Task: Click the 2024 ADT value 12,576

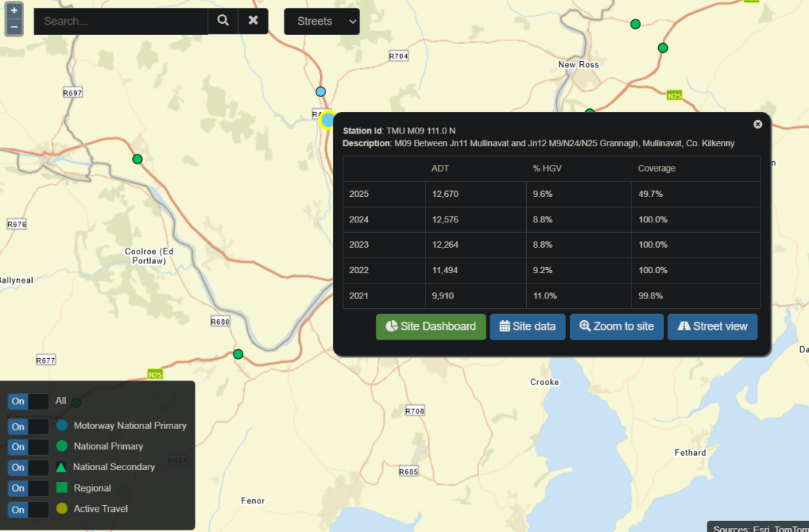Action: (446, 220)
